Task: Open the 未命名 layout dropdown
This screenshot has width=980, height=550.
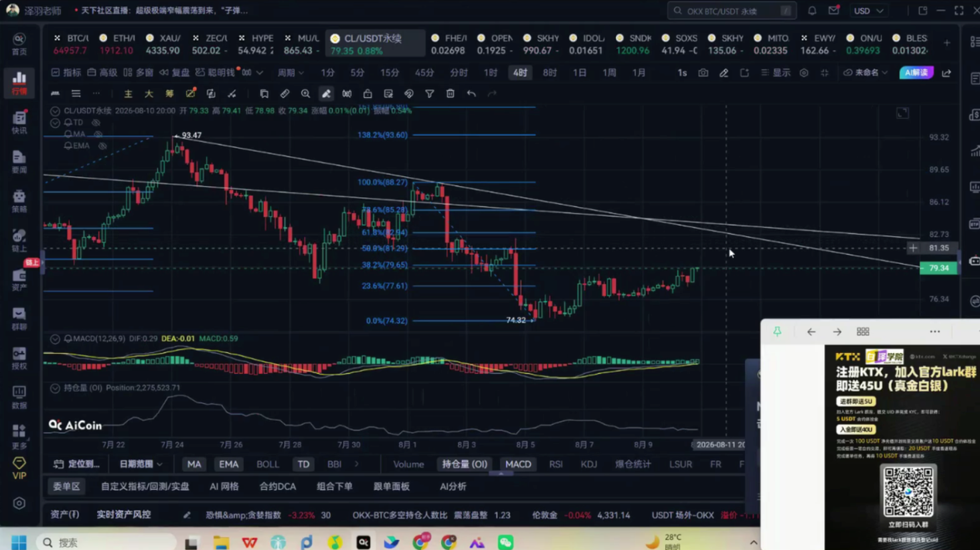Action: pyautogui.click(x=866, y=72)
